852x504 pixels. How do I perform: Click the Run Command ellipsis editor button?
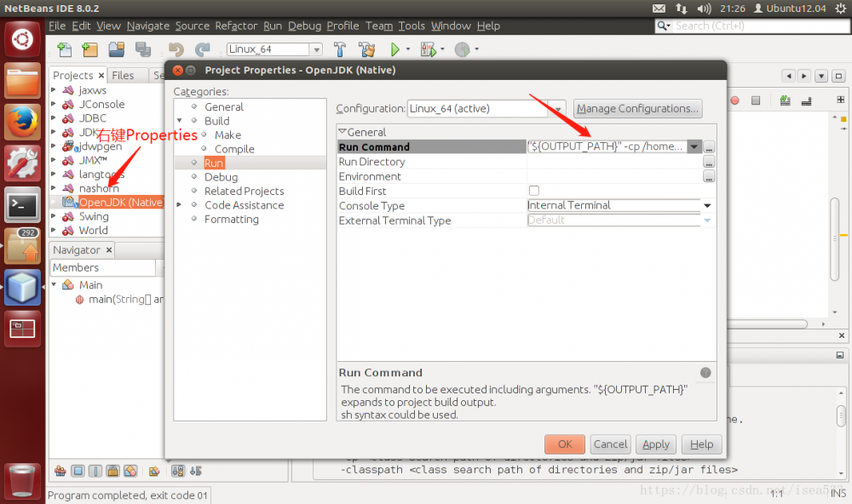pos(708,146)
